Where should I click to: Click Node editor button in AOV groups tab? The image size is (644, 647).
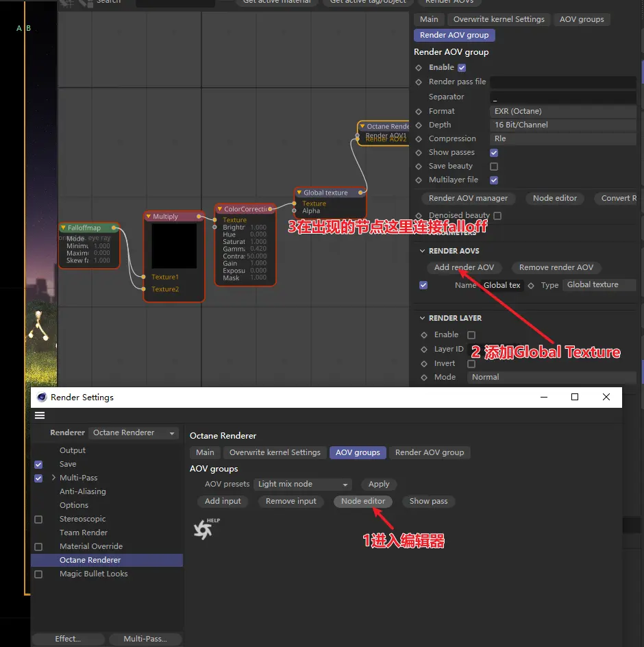tap(363, 501)
